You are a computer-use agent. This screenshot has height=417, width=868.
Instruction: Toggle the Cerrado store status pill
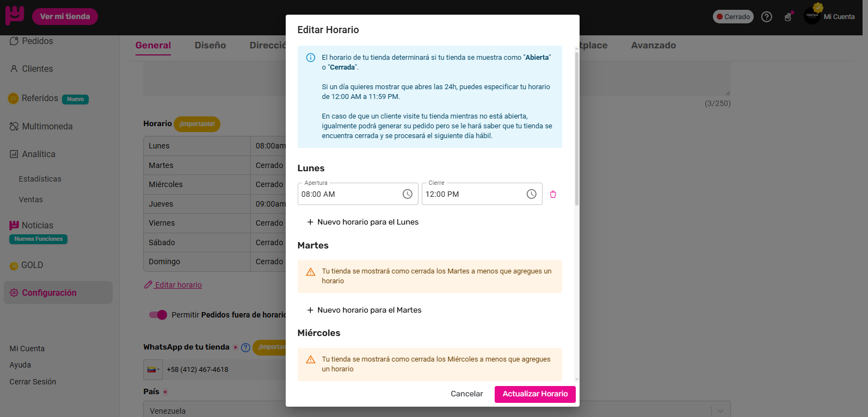tap(733, 17)
